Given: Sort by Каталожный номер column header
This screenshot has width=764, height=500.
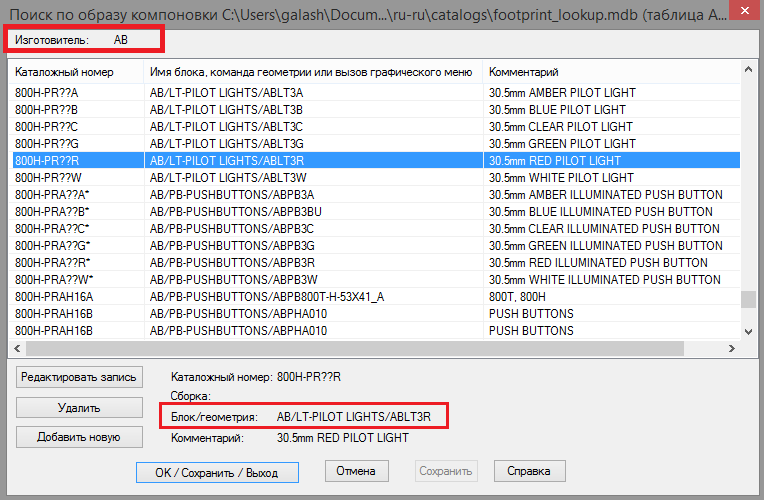Looking at the screenshot, I should 76,72.
